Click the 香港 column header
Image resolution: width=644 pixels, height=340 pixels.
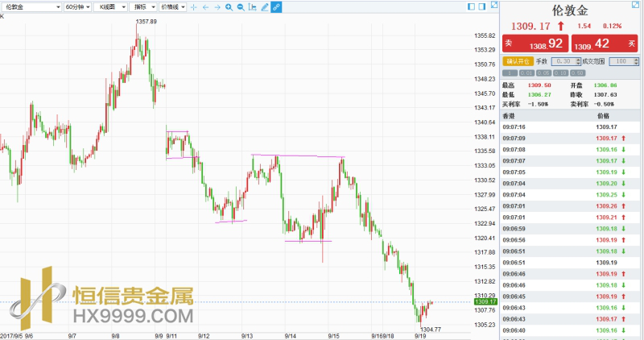click(x=509, y=116)
